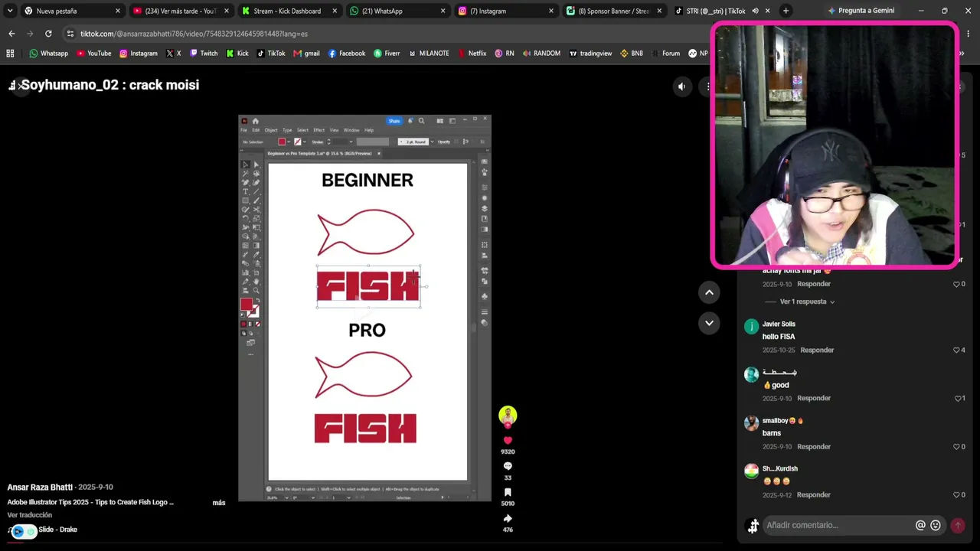Reply to the 'good' comment

(x=814, y=399)
